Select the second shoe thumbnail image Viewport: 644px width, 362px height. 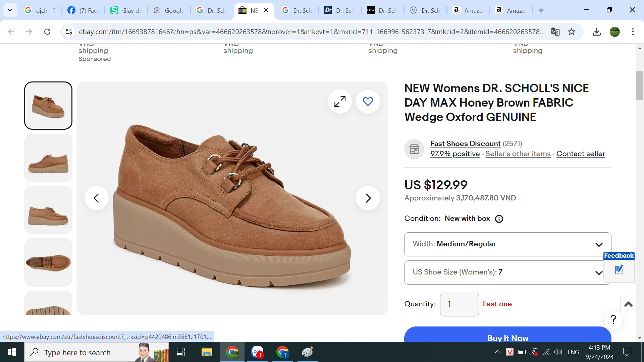click(48, 158)
